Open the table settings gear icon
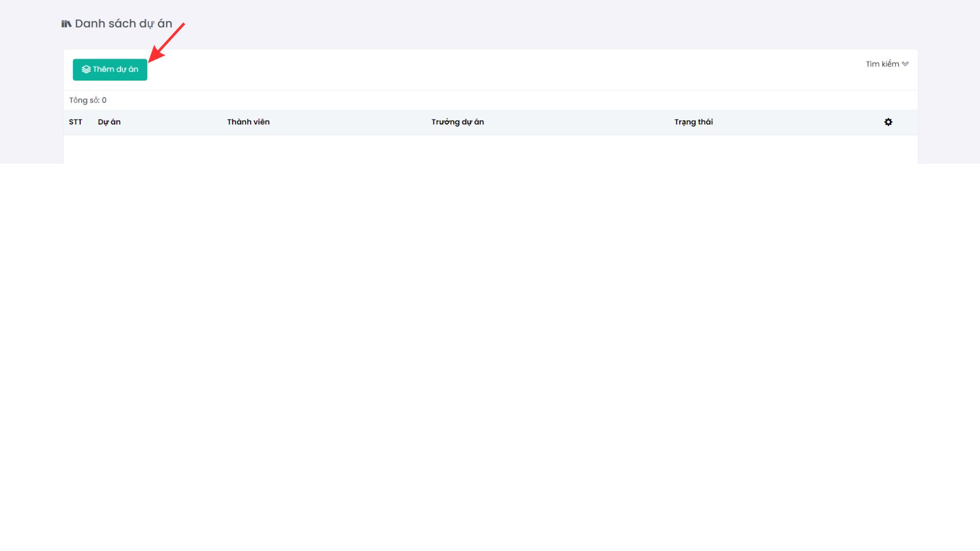980x551 pixels. [888, 122]
